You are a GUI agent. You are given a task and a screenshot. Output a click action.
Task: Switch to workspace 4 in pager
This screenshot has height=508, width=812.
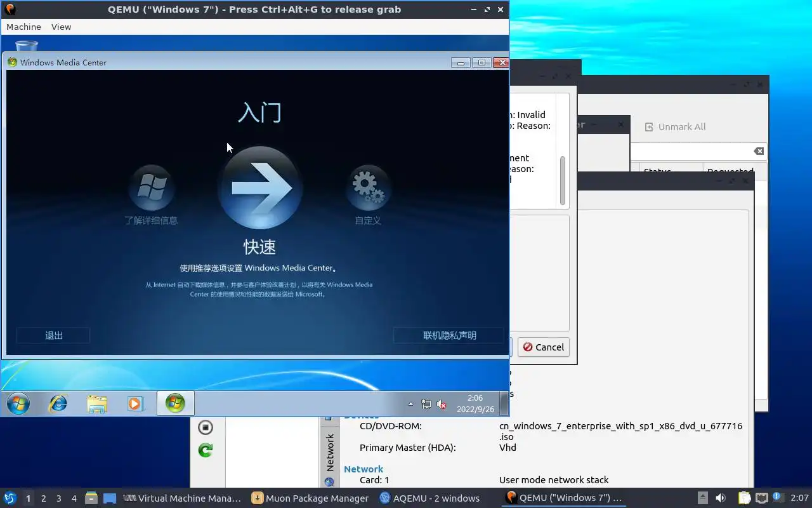[74, 498]
